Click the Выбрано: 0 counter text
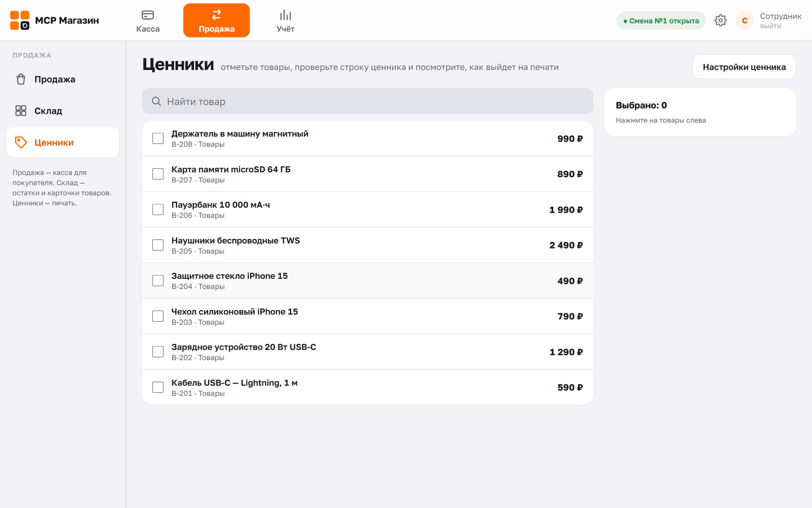Screen dimensions: 812x508 click(641, 105)
